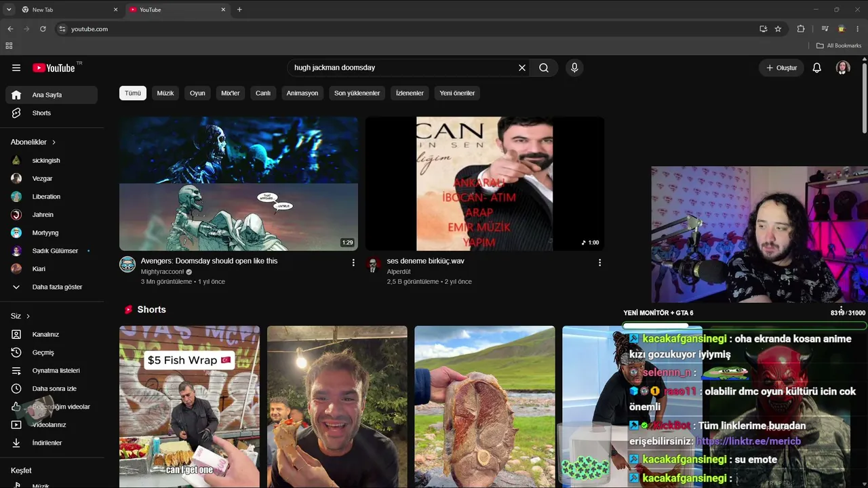Open Chrome media controls icon

825,29
